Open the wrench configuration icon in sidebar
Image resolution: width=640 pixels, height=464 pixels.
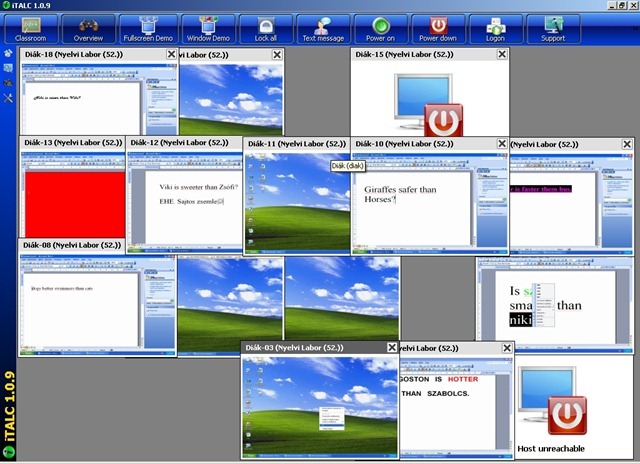click(9, 99)
